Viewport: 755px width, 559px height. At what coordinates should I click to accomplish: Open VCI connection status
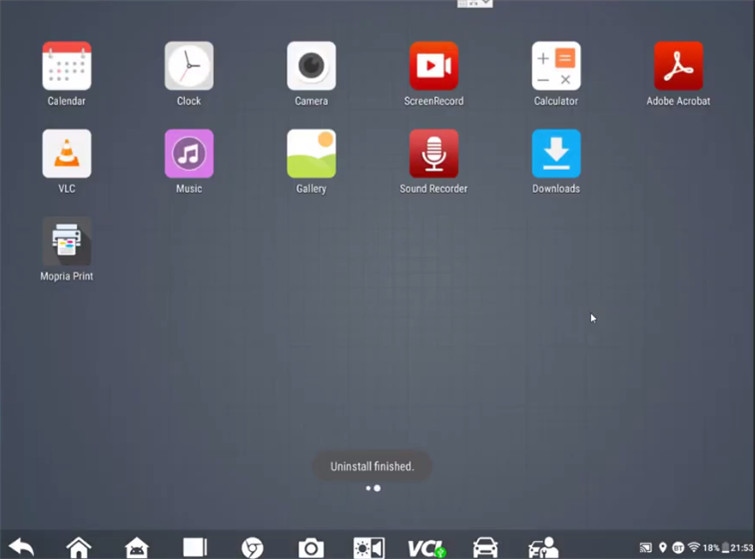(427, 548)
